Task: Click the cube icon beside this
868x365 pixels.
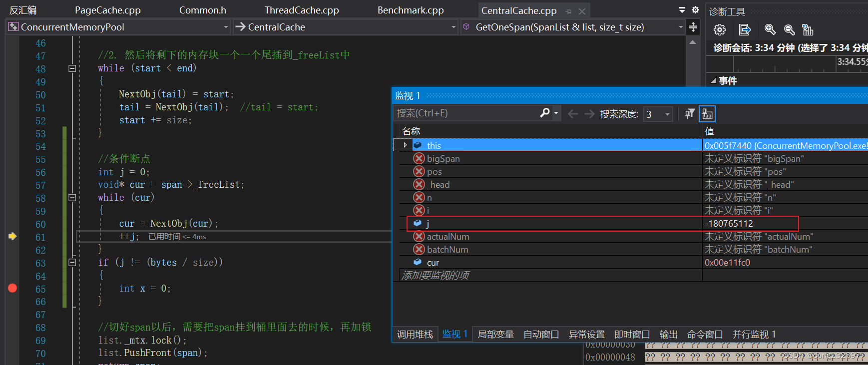Action: [418, 145]
